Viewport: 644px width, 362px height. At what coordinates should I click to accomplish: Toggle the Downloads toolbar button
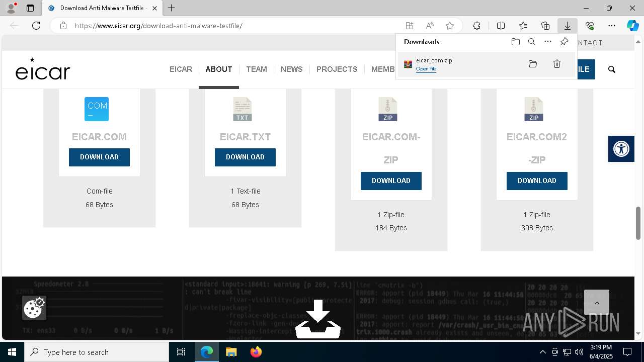(x=567, y=26)
